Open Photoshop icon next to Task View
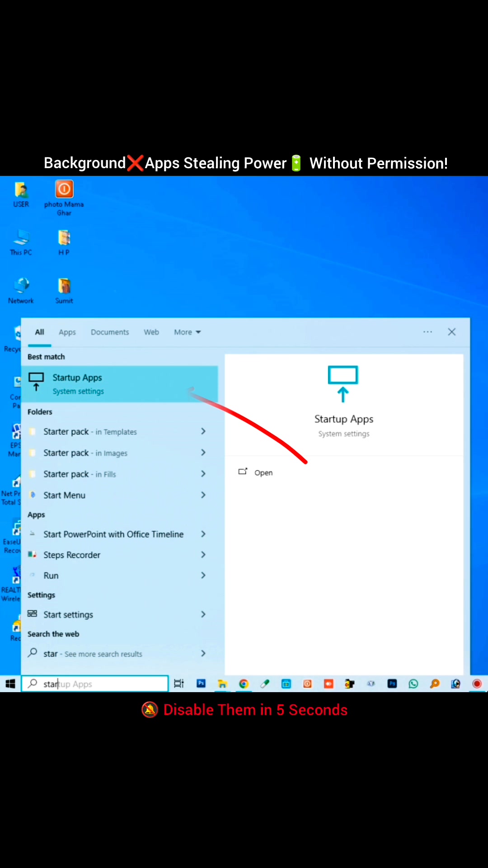This screenshot has width=488, height=868. click(201, 684)
